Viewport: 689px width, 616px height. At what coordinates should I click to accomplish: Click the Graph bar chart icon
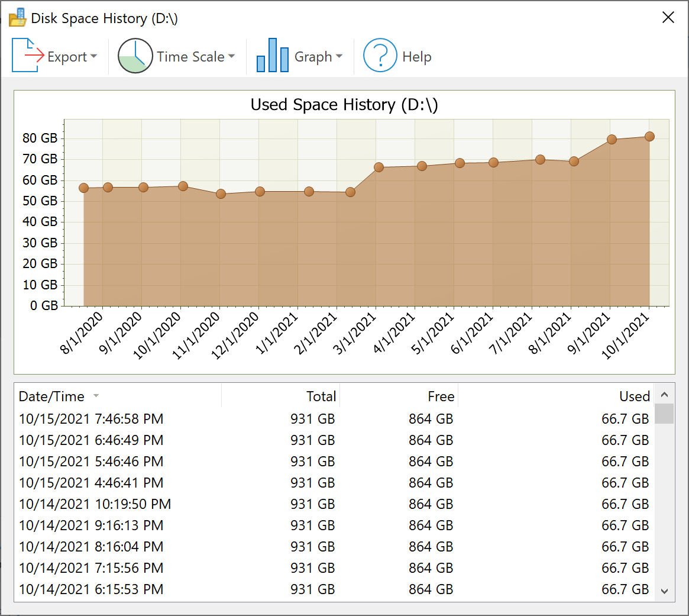(x=273, y=55)
